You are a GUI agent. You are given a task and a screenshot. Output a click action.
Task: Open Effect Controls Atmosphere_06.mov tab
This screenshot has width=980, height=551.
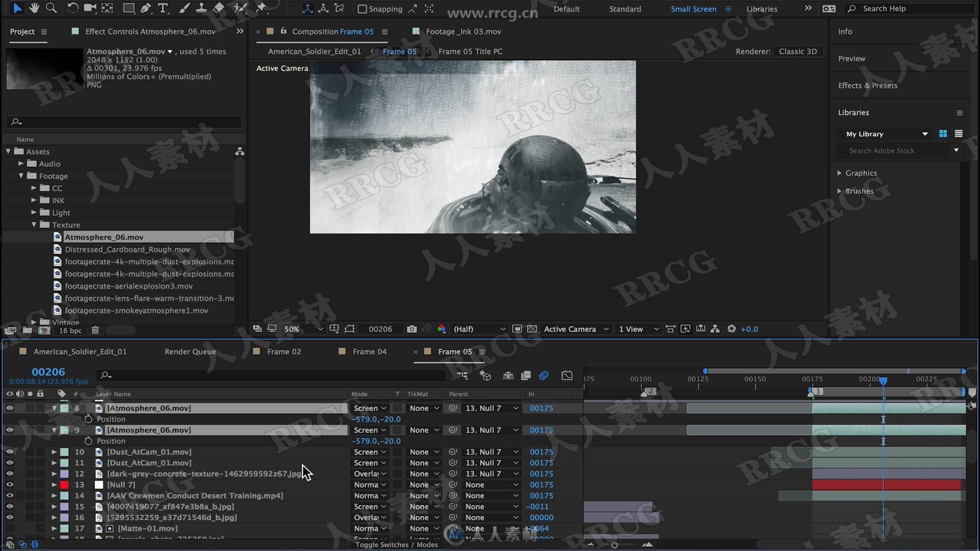coord(150,32)
